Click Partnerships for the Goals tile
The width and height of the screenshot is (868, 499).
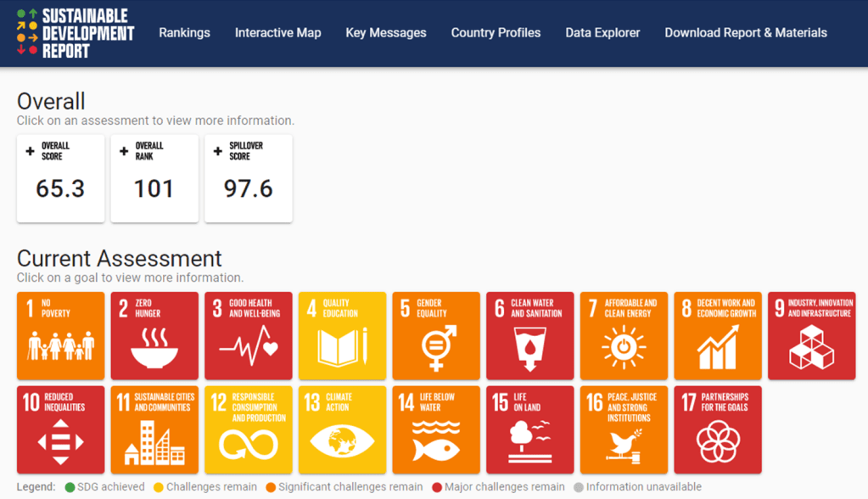pos(718,429)
